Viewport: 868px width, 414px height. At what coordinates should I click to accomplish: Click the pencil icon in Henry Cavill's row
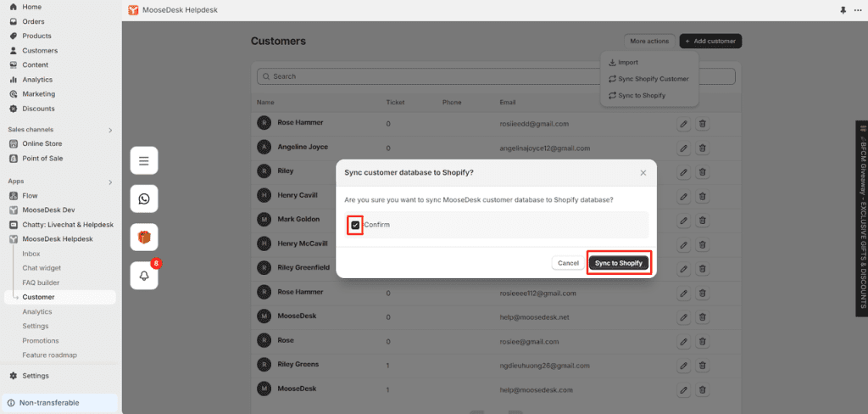click(684, 196)
